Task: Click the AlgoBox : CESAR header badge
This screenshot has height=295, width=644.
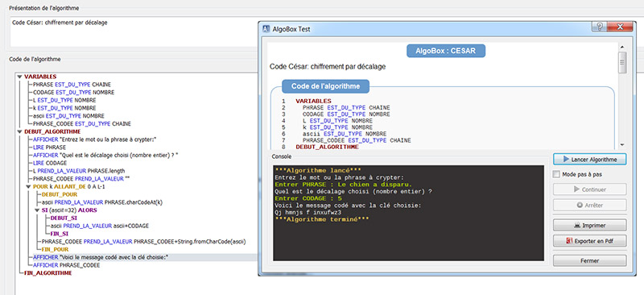Action: (x=446, y=51)
